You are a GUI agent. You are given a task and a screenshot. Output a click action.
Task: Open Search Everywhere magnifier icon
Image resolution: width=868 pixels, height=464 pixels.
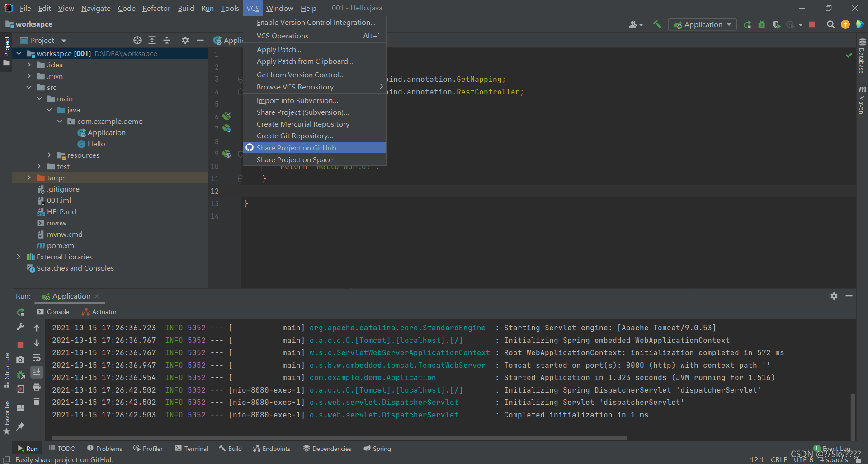click(830, 25)
